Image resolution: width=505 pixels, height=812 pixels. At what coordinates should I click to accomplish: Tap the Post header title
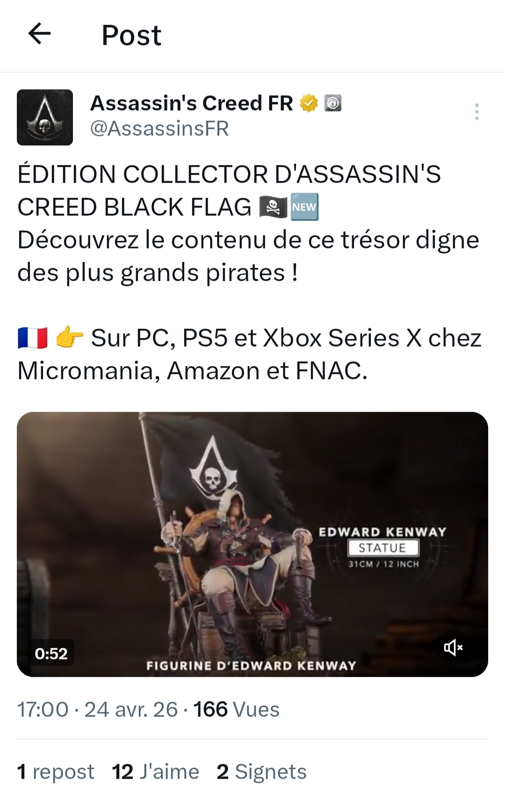click(131, 35)
